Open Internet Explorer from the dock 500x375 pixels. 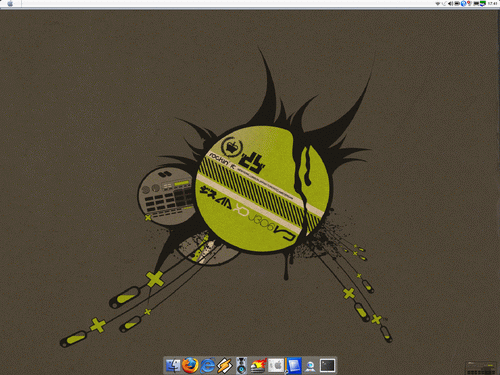click(207, 366)
